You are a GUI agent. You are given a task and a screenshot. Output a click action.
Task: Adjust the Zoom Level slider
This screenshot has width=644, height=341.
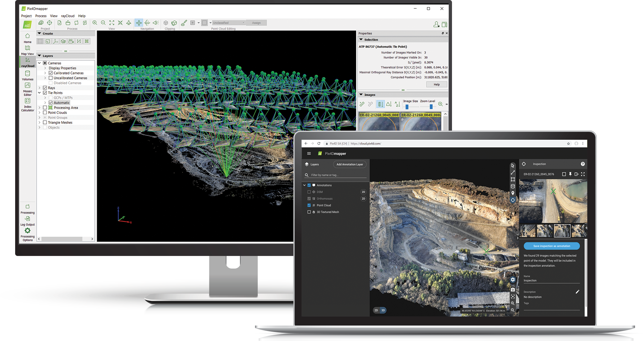pyautogui.click(x=431, y=107)
